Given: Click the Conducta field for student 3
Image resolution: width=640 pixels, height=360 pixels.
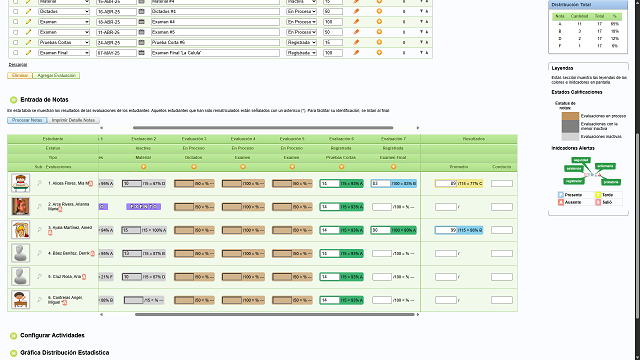Looking at the screenshot, I should [502, 230].
